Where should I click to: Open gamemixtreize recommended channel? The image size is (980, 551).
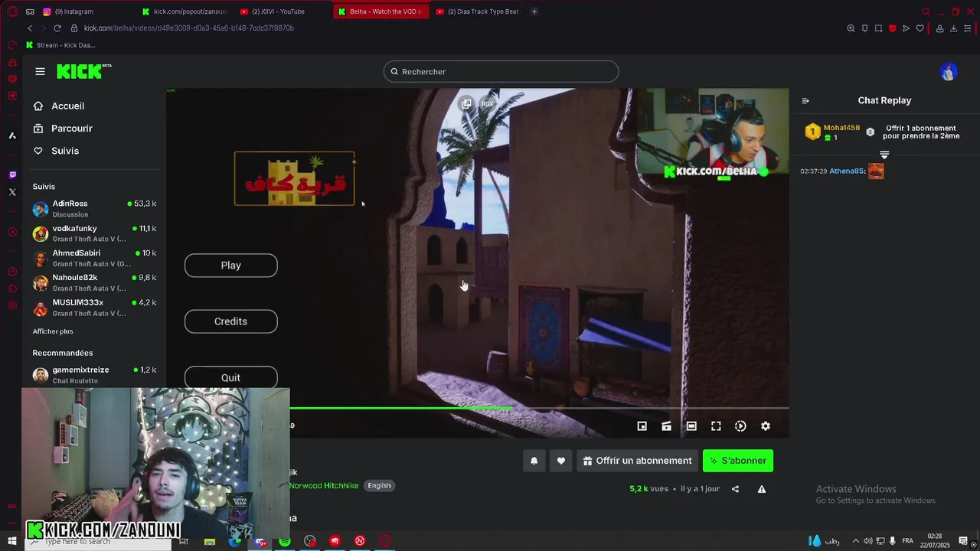[x=94, y=375]
